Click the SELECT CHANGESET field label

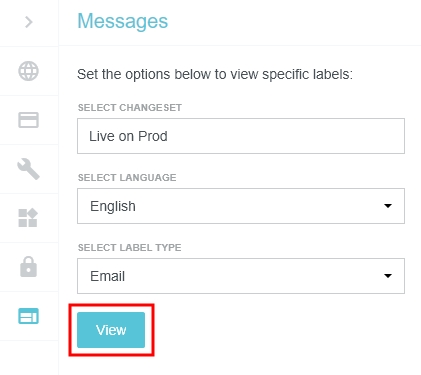[130, 108]
